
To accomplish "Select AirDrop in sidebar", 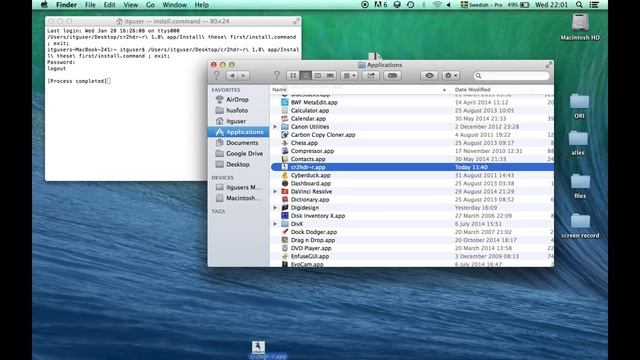I will [238, 100].
